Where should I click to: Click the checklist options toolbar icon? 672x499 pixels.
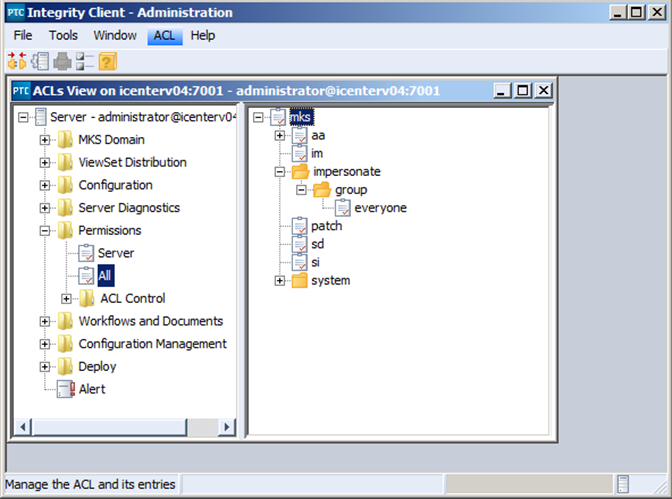(x=85, y=61)
